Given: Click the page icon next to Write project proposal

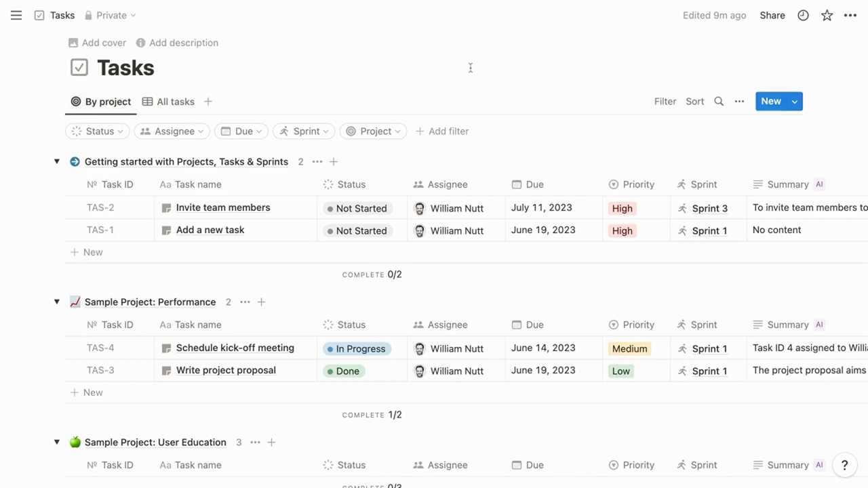Looking at the screenshot, I should click(x=165, y=371).
